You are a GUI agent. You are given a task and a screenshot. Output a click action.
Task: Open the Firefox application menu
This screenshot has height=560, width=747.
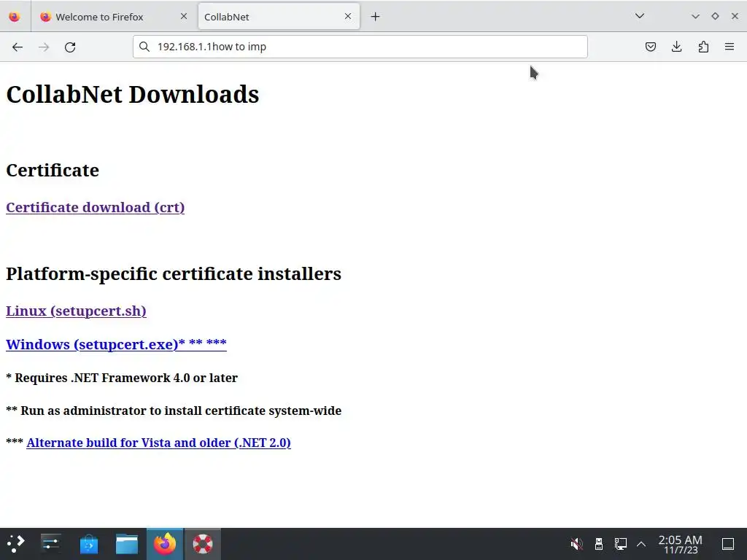point(729,47)
